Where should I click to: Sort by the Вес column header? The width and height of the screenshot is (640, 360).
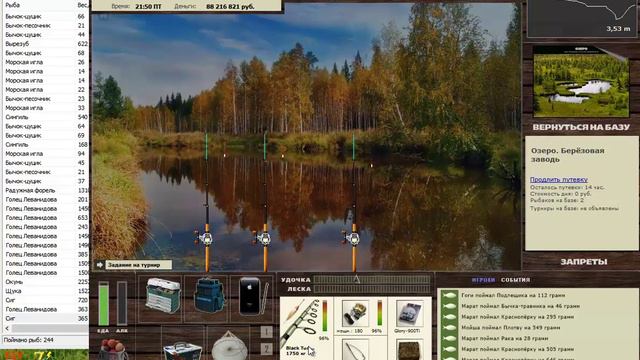82,5
